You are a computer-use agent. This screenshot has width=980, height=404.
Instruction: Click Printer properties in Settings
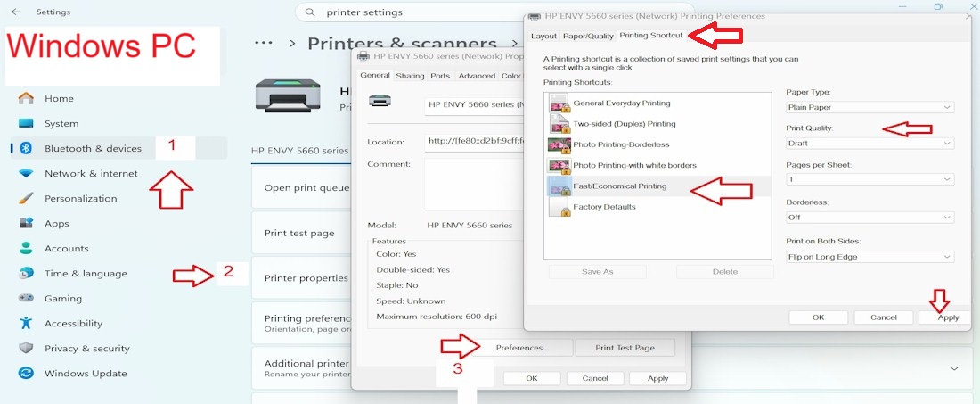pos(301,277)
